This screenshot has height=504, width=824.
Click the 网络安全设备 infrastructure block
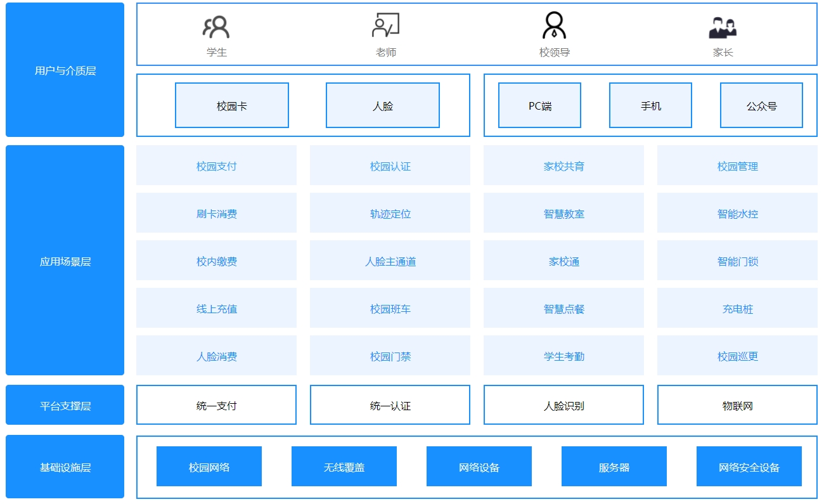pyautogui.click(x=749, y=466)
